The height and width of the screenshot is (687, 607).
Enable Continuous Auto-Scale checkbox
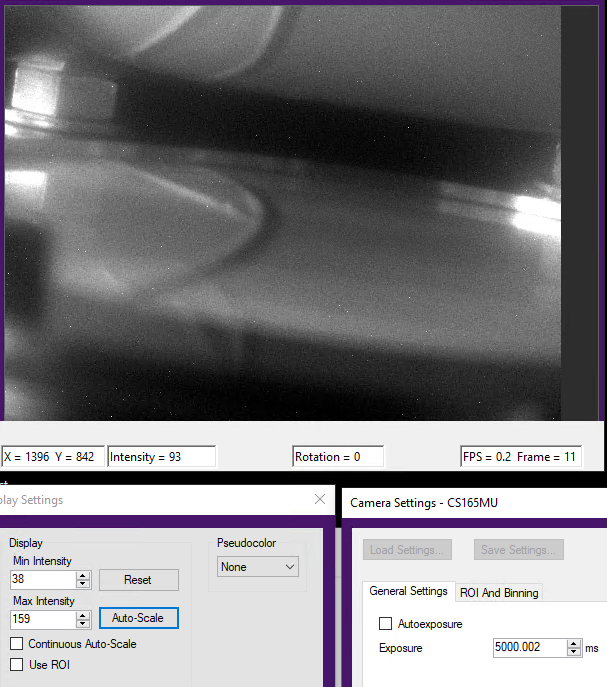click(x=17, y=644)
